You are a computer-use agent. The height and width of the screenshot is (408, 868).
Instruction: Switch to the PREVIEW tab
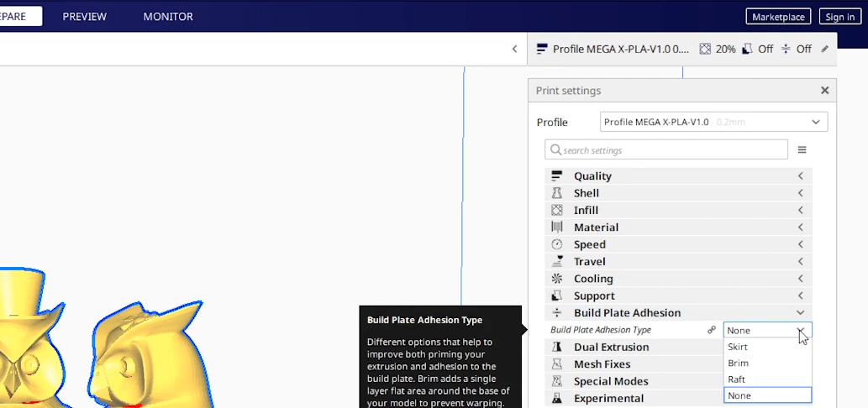coord(84,17)
